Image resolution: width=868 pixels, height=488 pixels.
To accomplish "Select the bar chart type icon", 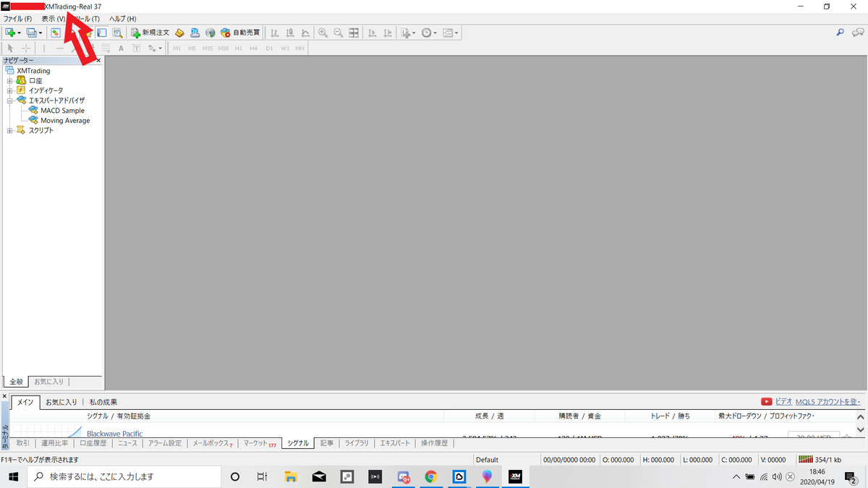I will pyautogui.click(x=274, y=33).
